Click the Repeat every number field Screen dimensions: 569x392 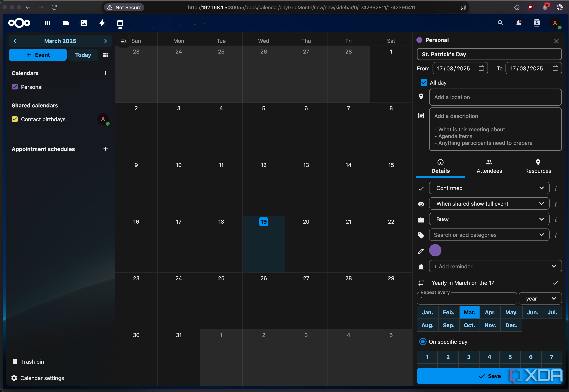467,298
